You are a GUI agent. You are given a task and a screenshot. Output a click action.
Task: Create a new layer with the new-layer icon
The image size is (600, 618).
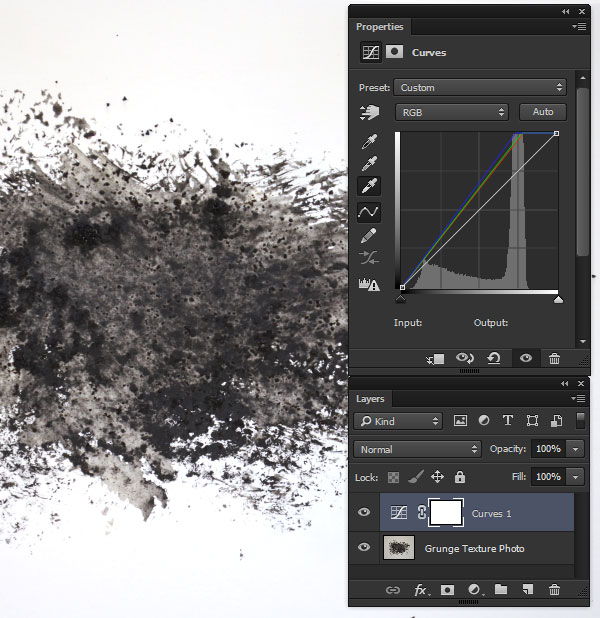528,590
